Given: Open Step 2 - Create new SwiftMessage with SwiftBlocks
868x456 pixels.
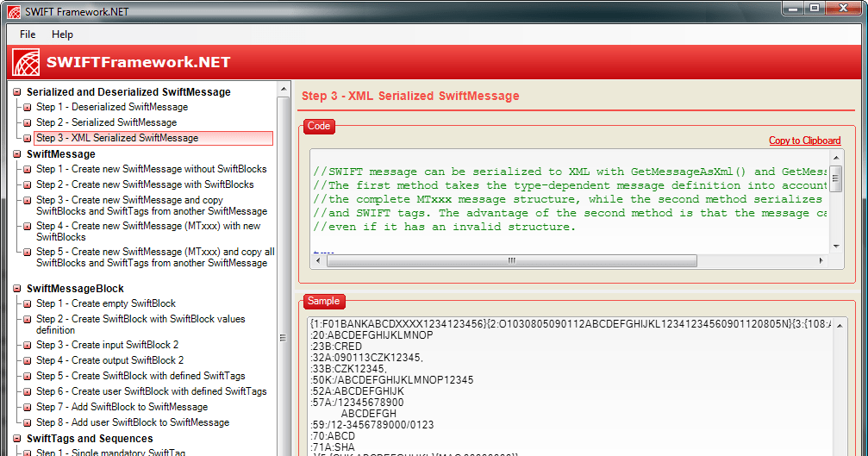Looking at the screenshot, I should click(145, 184).
